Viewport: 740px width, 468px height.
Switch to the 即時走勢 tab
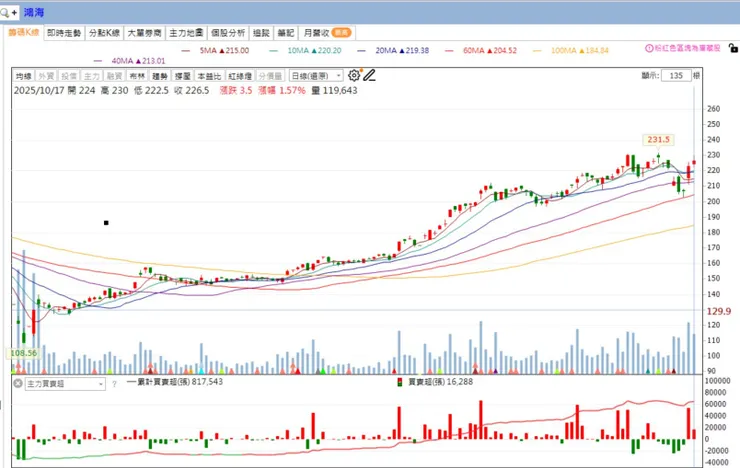coord(64,33)
